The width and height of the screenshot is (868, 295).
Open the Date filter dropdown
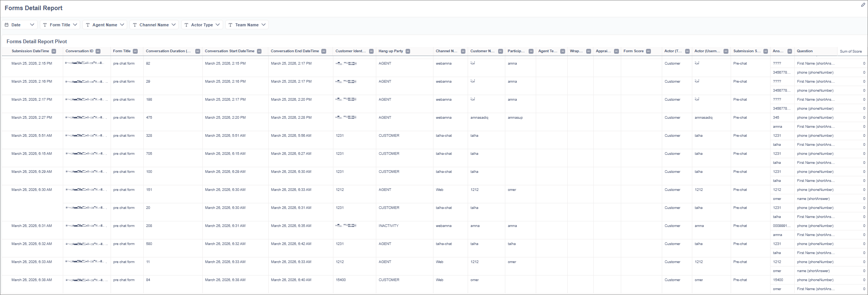click(x=20, y=25)
